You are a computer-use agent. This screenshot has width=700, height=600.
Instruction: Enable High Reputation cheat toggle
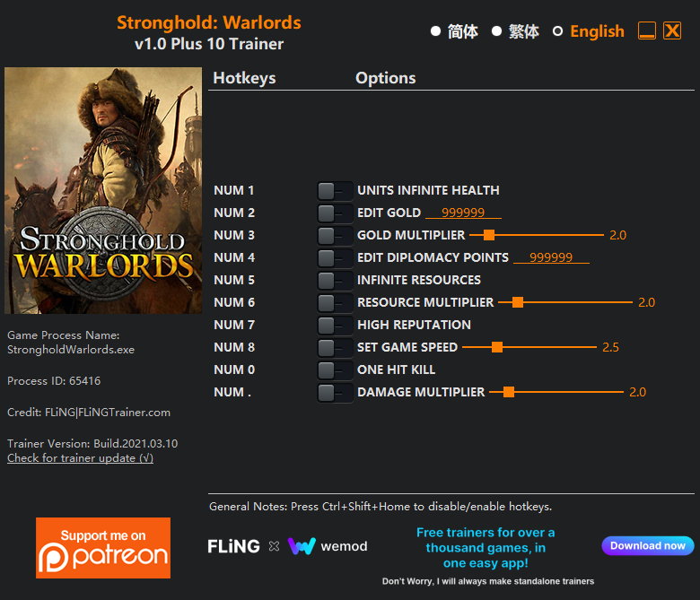tap(334, 325)
